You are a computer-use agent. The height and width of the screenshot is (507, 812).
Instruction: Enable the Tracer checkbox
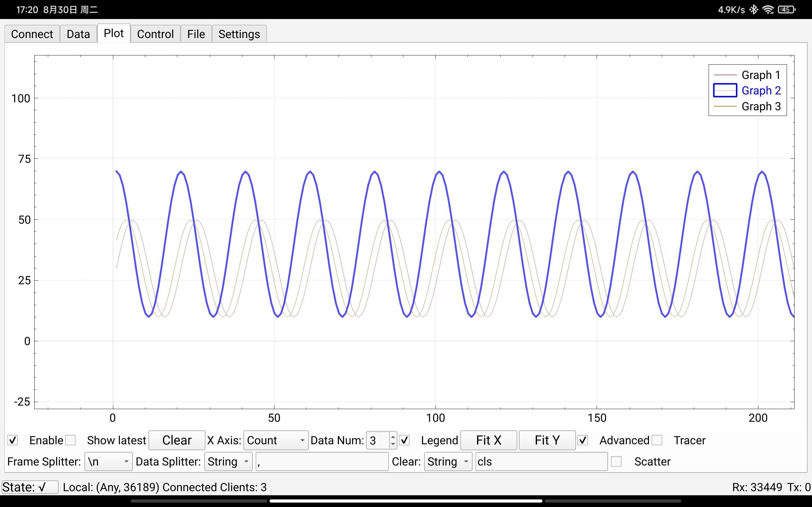[657, 440]
